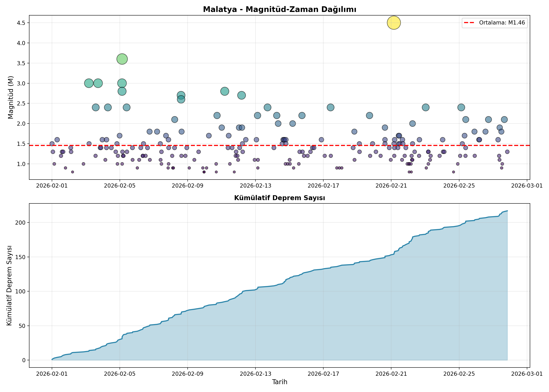Viewport: 549px width, 392px height.
Task: Click "2026-02-09" on the magnitude chart axis
Action: click(188, 186)
